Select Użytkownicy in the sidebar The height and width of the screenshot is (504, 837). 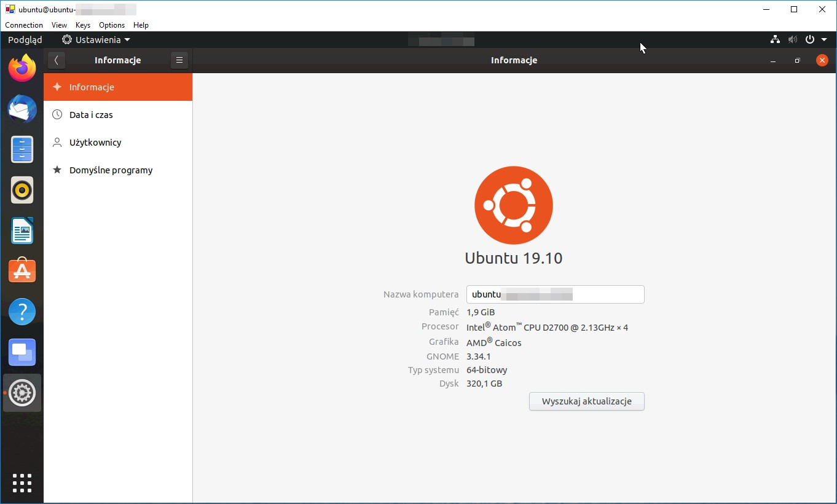pyautogui.click(x=118, y=143)
